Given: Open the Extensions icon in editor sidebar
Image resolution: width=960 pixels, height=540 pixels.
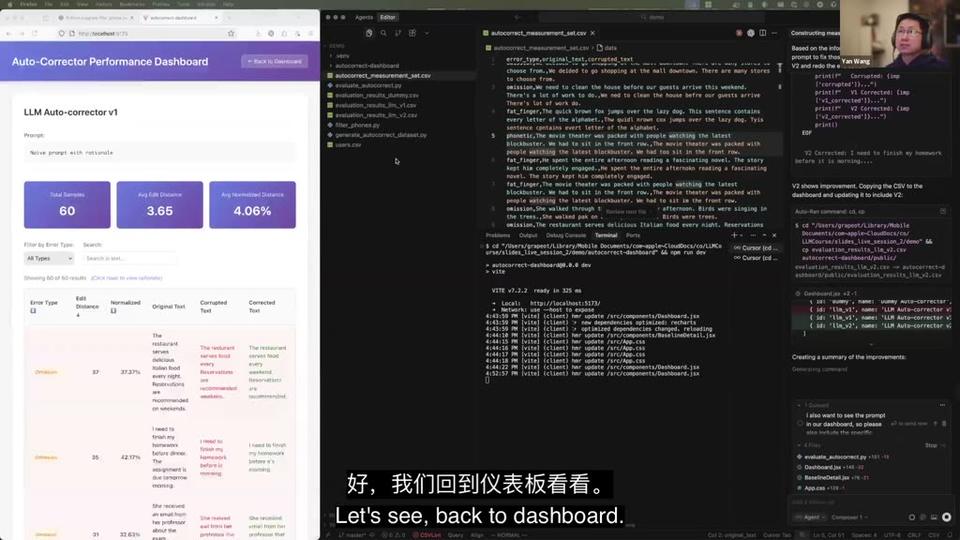Looking at the screenshot, I should coord(412,33).
